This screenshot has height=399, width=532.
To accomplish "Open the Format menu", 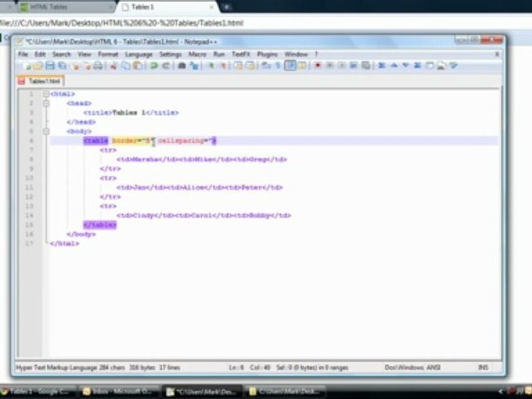I will click(108, 54).
